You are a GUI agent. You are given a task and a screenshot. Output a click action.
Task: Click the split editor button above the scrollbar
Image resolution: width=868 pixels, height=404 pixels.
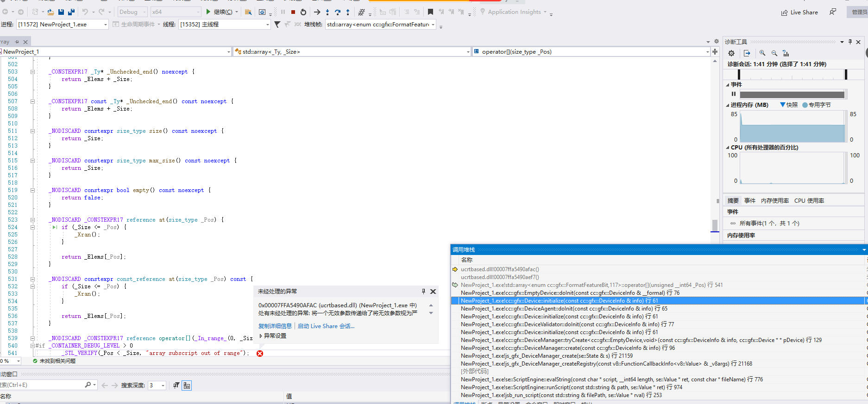click(715, 51)
